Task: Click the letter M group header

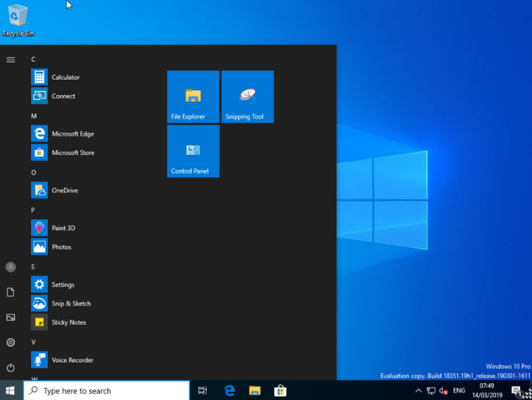Action: point(34,116)
